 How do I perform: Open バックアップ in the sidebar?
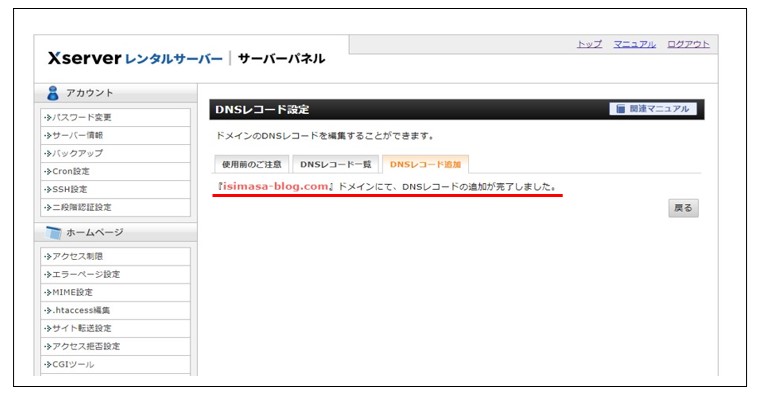tap(116, 153)
